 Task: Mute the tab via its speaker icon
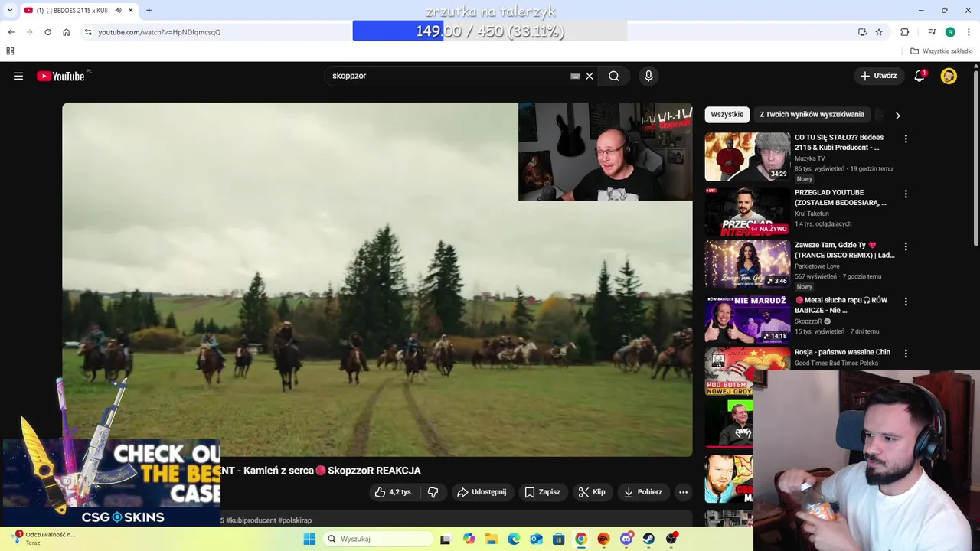[118, 11]
